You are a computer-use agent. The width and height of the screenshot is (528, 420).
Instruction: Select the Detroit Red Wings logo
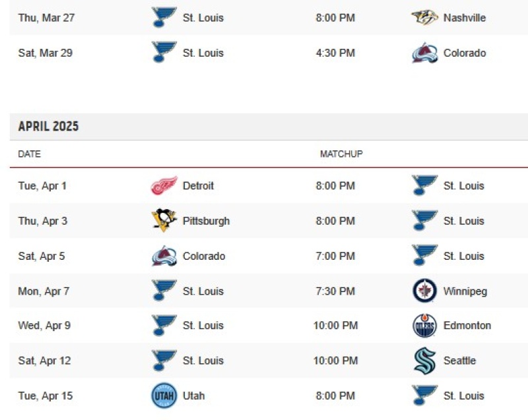pos(164,185)
